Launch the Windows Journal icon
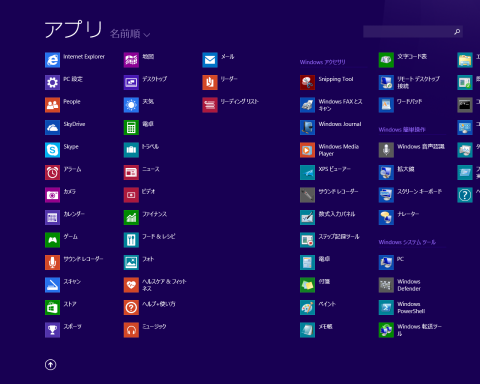480x384 pixels. [x=307, y=127]
